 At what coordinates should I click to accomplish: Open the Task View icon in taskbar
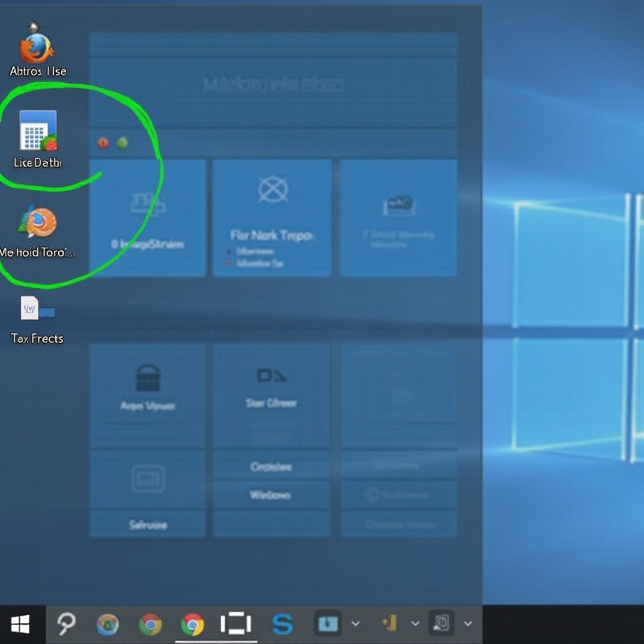(236, 624)
